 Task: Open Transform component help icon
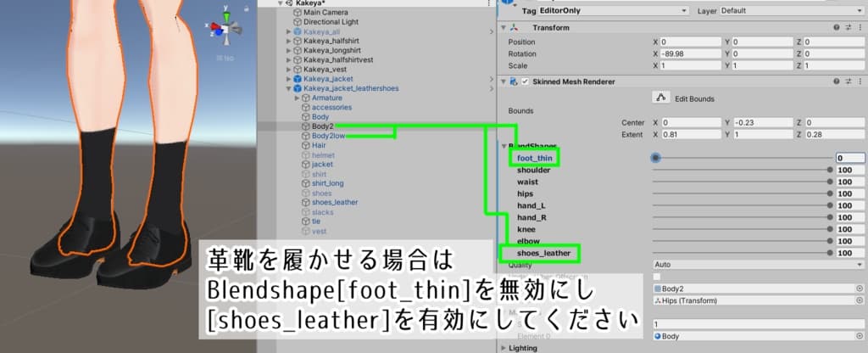837,28
